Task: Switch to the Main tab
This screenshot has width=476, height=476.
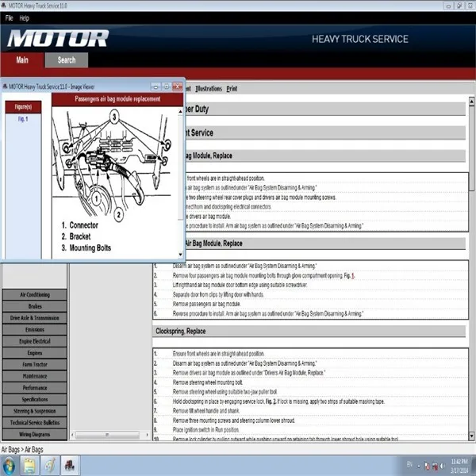Action: tap(22, 59)
